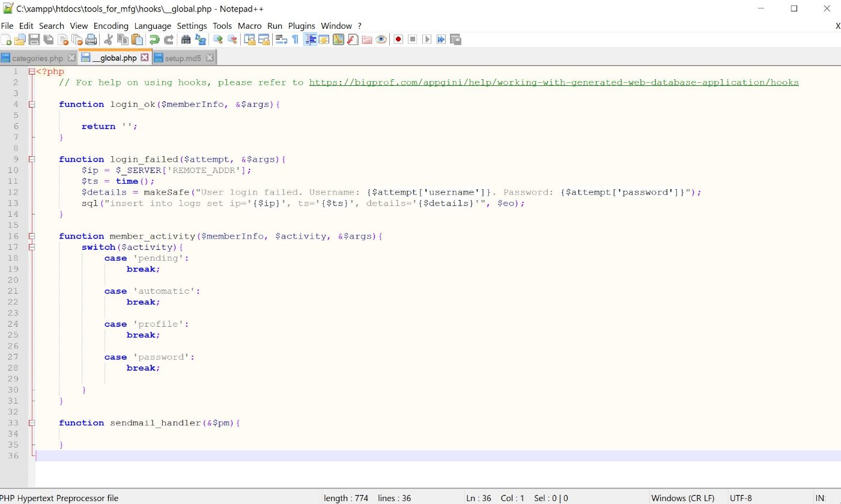The image size is (841, 504).
Task: Open the Replace dialog icon
Action: click(200, 40)
